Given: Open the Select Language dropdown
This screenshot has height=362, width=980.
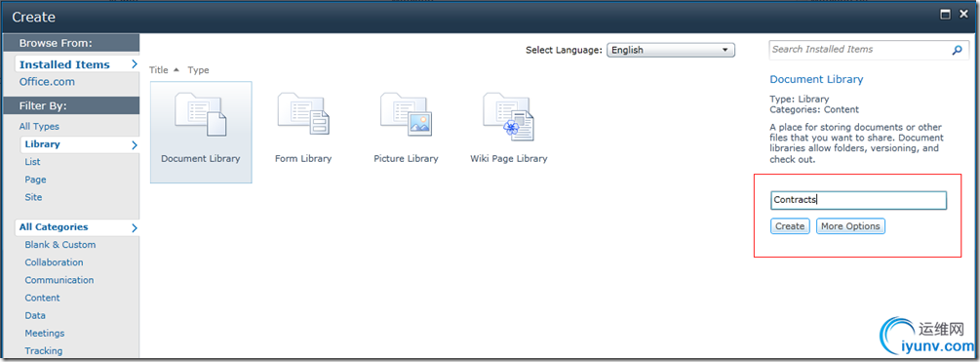Looking at the screenshot, I should (671, 50).
